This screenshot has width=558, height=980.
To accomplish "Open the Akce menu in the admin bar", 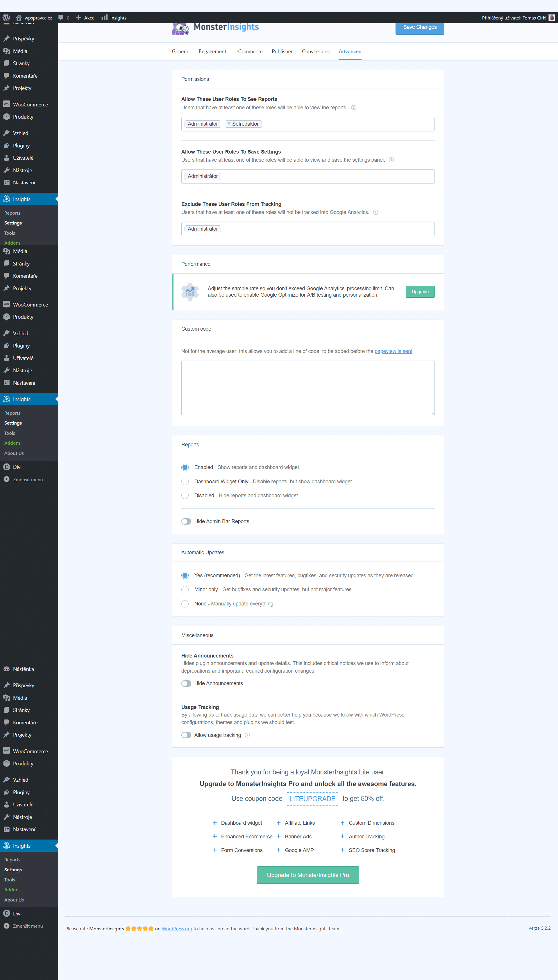I will pyautogui.click(x=89, y=18).
